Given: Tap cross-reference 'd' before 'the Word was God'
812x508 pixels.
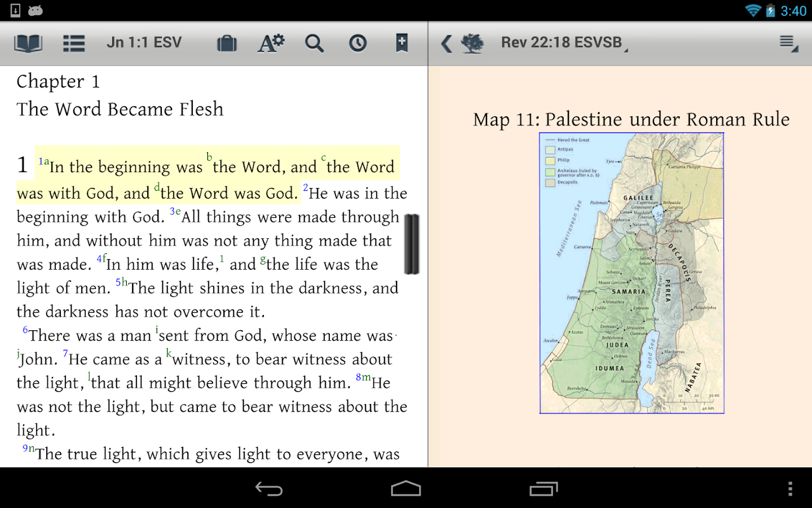Looking at the screenshot, I should pos(157,187).
